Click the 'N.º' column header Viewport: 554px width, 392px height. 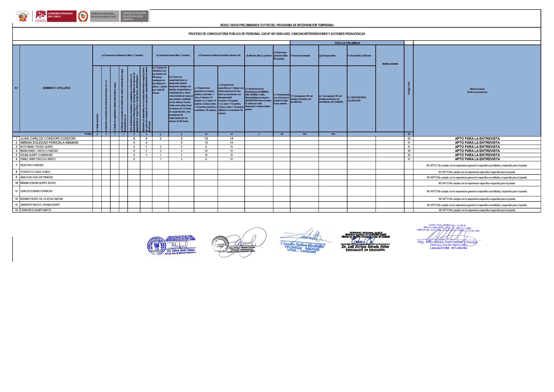tap(16, 88)
